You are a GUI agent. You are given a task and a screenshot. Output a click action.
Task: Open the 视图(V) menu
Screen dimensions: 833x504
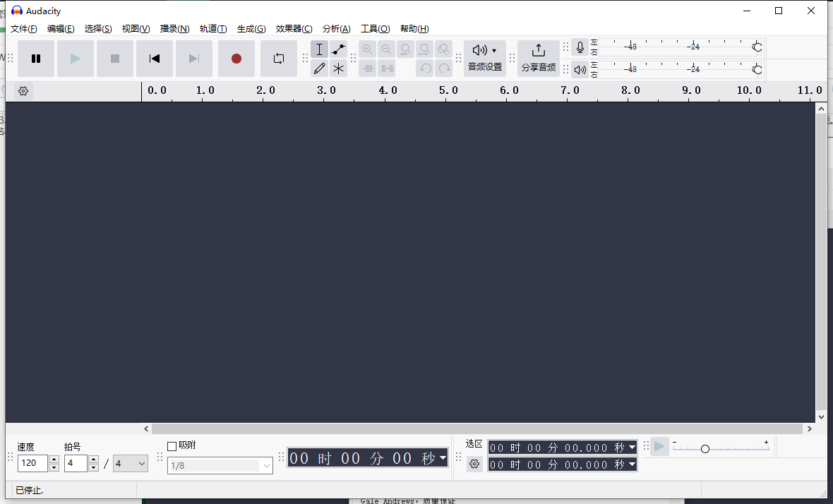tap(136, 29)
